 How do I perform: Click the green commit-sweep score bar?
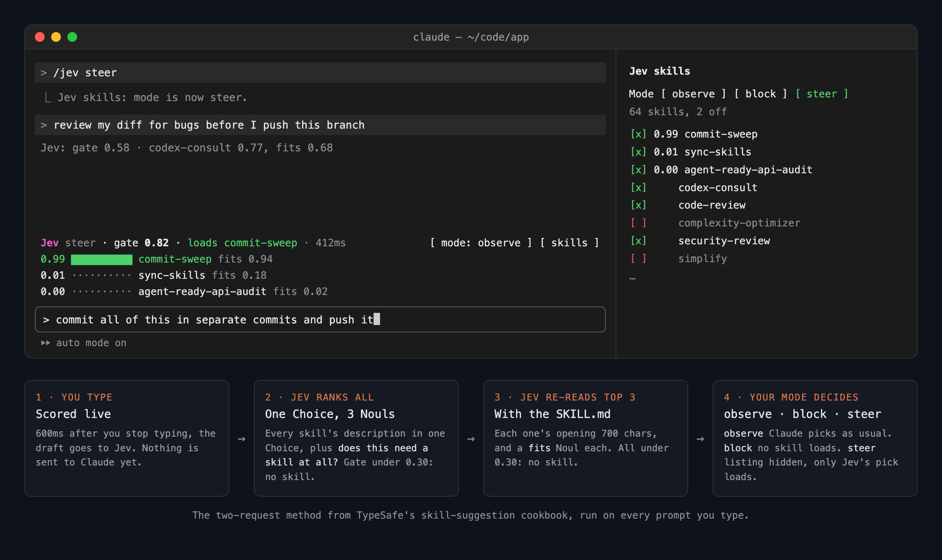click(102, 260)
